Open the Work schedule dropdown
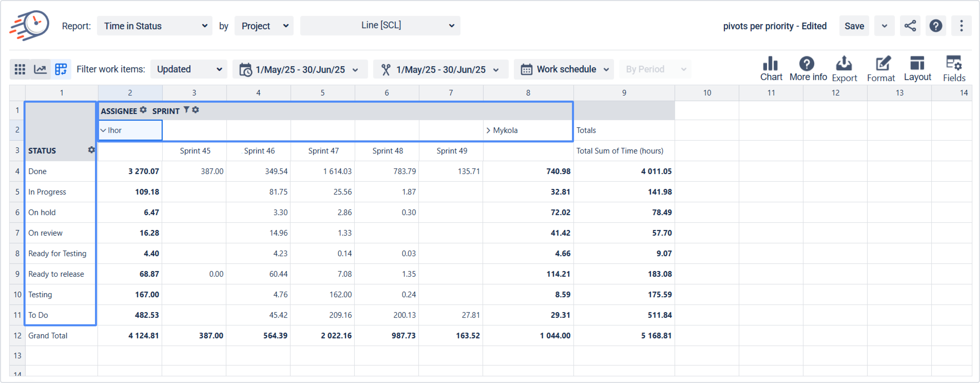This screenshot has height=383, width=980. point(564,69)
